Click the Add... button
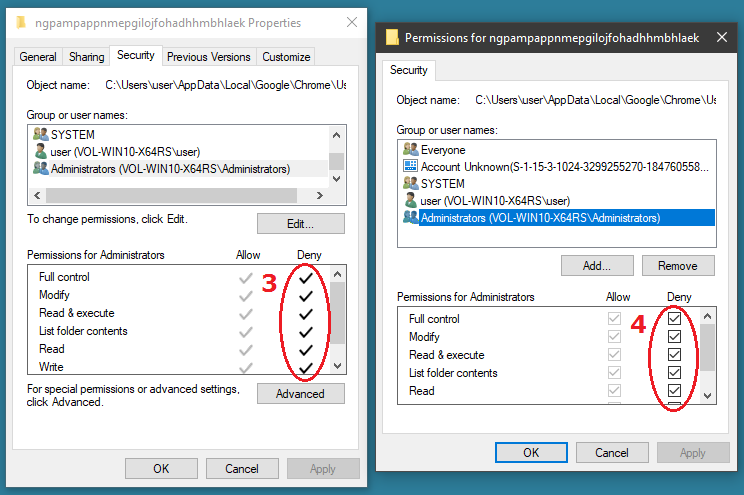Viewport: 744px width, 495px height. tap(597, 266)
